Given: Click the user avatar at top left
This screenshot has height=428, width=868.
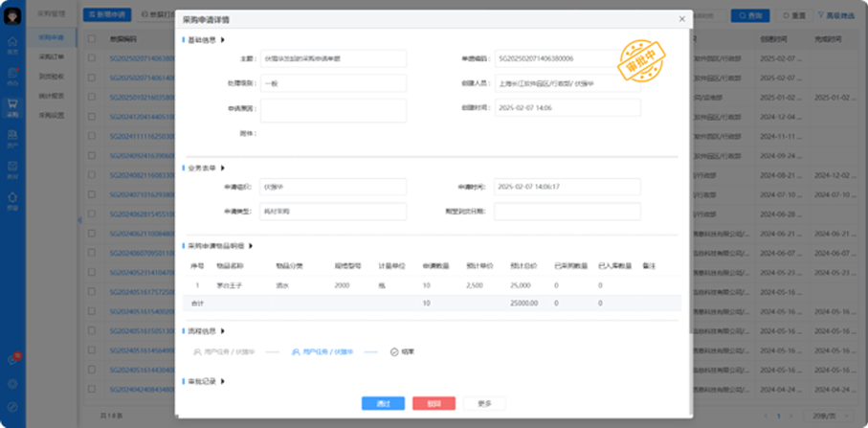Looking at the screenshot, I should [x=12, y=13].
